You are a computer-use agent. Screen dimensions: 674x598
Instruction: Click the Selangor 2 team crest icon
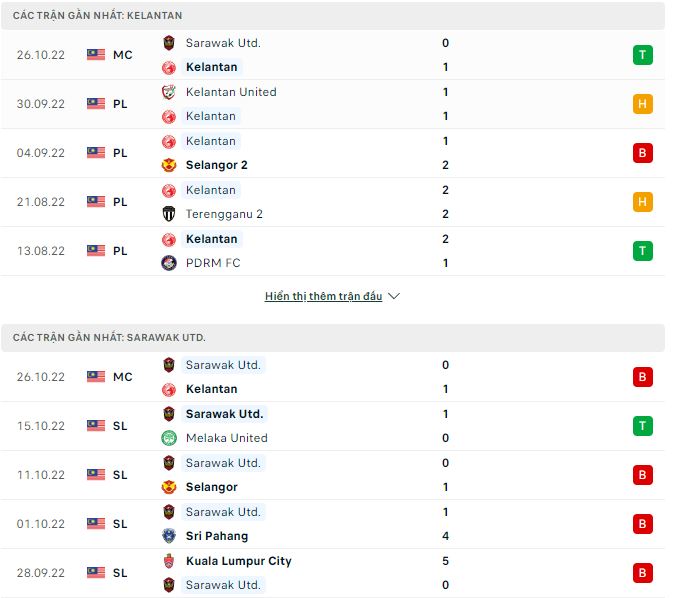(168, 165)
